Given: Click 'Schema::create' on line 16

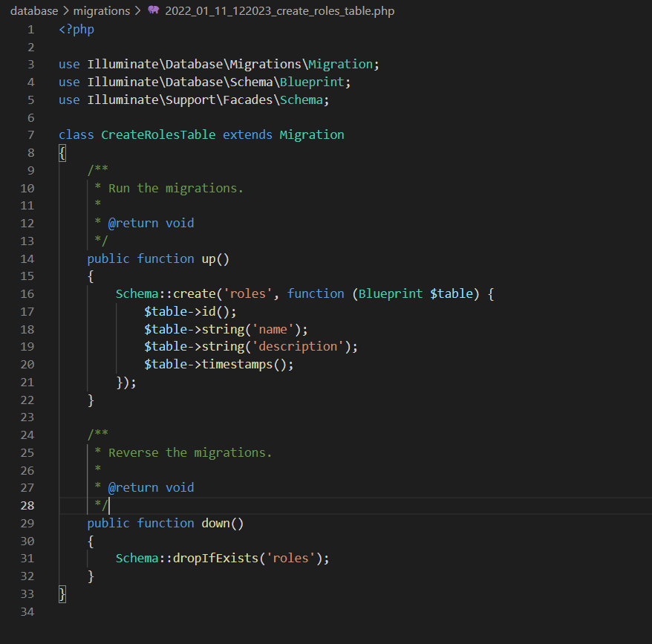Looking at the screenshot, I should [x=166, y=293].
